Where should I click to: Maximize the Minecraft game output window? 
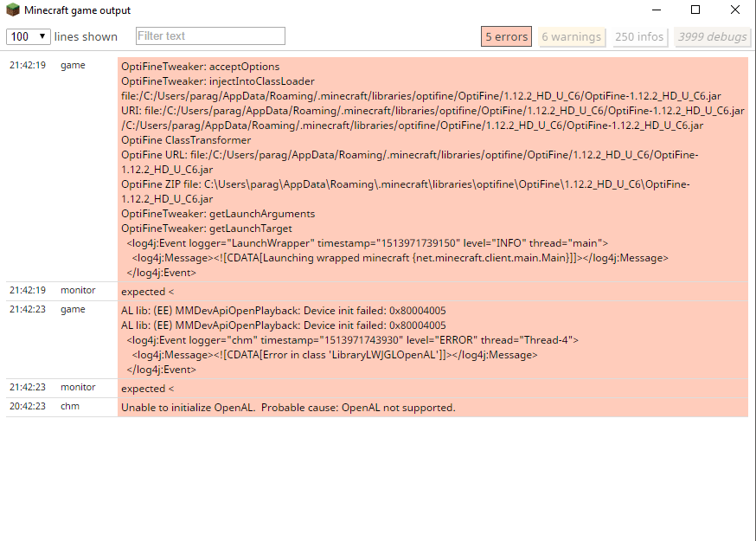(x=695, y=10)
